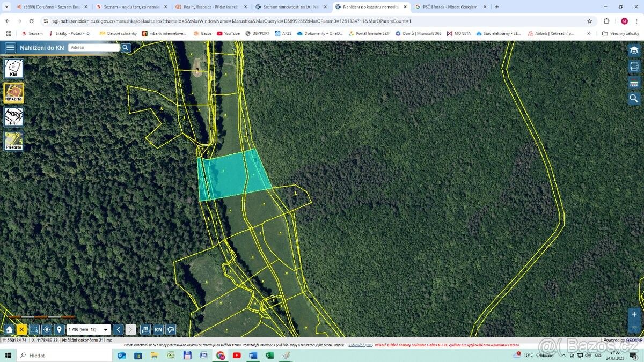Click the print map icon

634,67
